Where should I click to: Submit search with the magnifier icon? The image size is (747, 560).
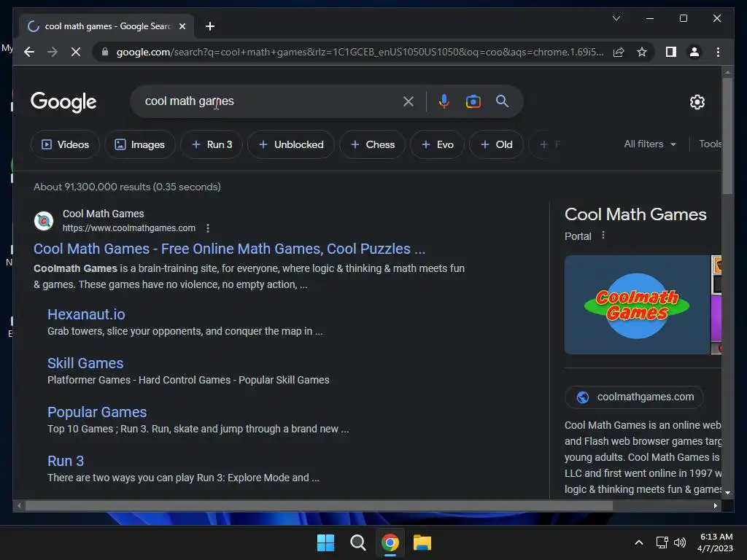[502, 101]
